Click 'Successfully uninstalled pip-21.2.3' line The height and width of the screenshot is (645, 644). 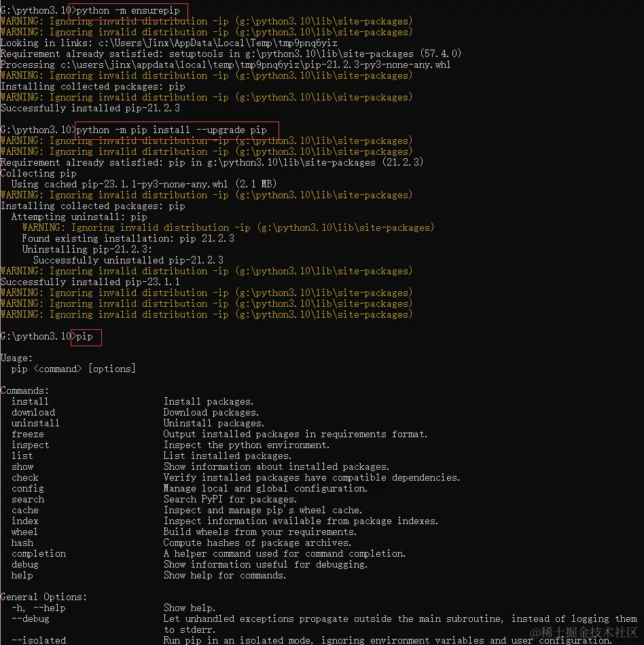pyautogui.click(x=128, y=260)
